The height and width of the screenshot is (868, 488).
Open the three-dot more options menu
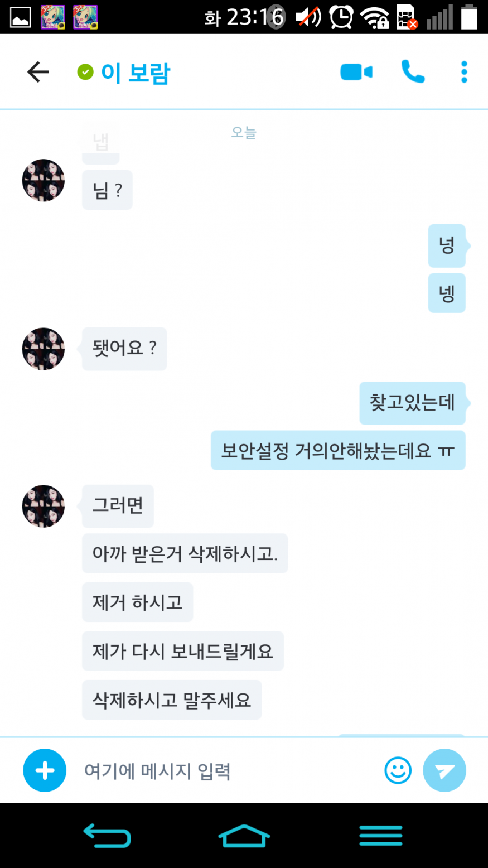point(464,72)
